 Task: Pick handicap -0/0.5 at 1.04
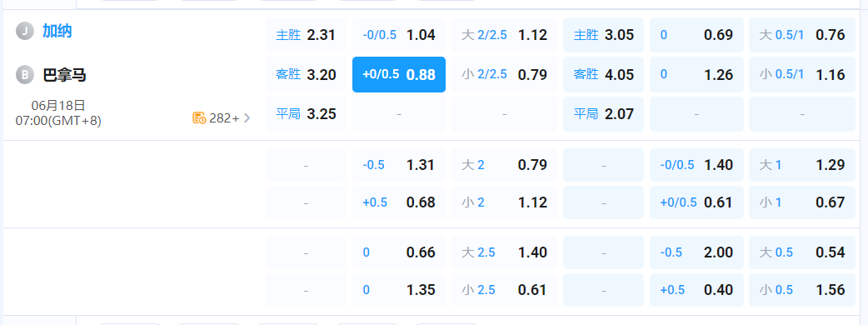[399, 36]
